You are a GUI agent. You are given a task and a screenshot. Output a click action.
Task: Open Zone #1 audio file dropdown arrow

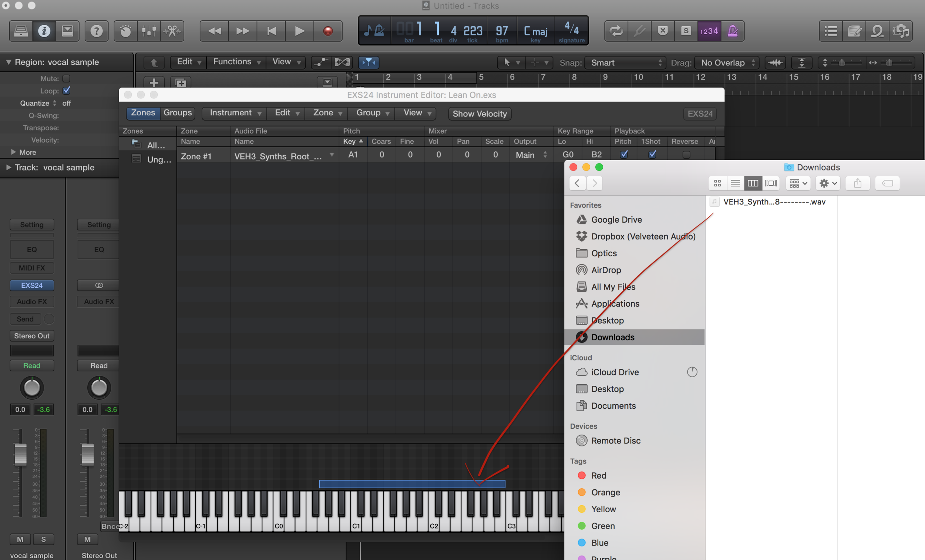pyautogui.click(x=332, y=155)
